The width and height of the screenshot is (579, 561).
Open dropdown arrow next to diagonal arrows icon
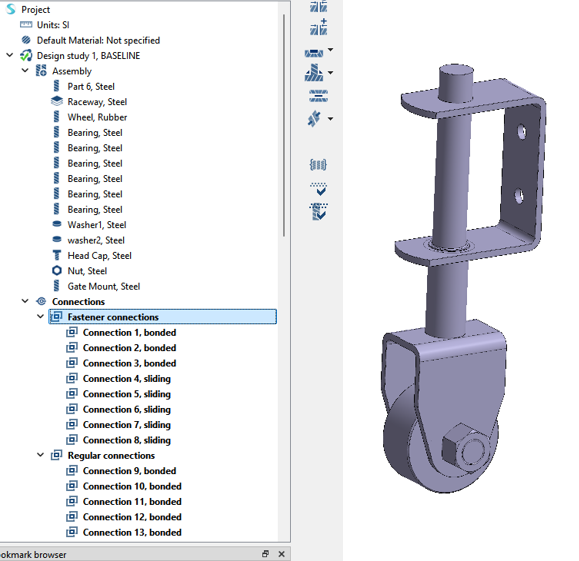(x=330, y=119)
